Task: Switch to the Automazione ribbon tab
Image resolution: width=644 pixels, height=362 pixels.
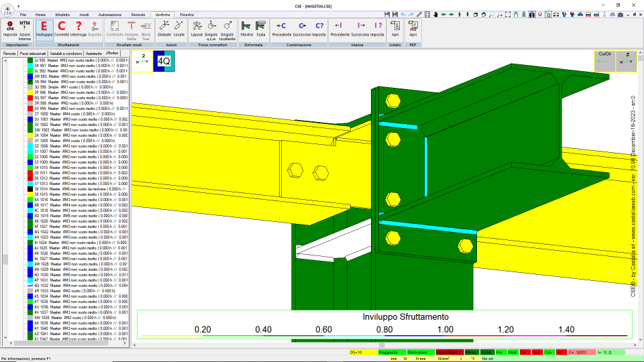Action: [x=109, y=15]
